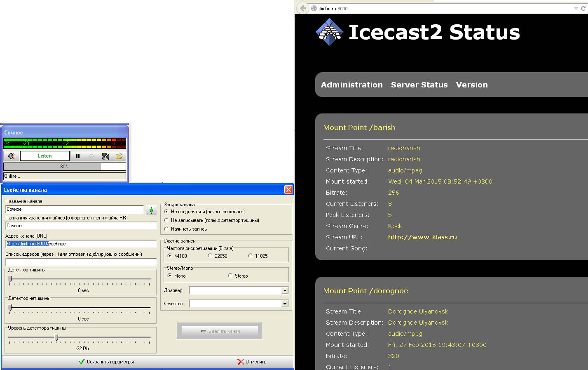Click the 'Детектор тишины' slider handle
This screenshot has width=588, height=370.
[x=10, y=279]
